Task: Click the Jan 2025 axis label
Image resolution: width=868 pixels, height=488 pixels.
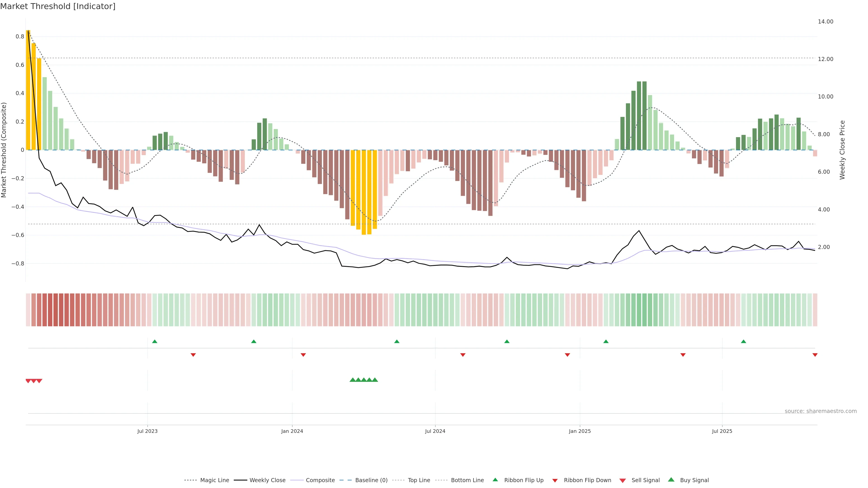Action: tap(580, 431)
